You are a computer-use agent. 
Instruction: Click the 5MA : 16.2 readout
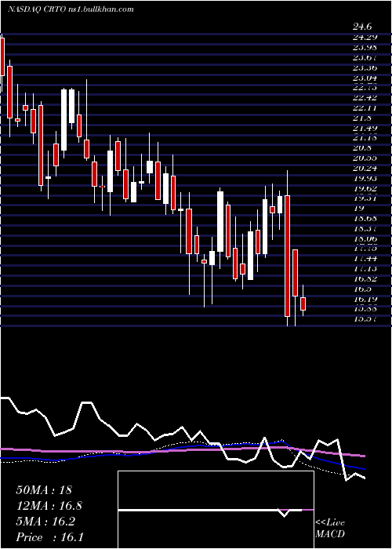click(x=45, y=522)
